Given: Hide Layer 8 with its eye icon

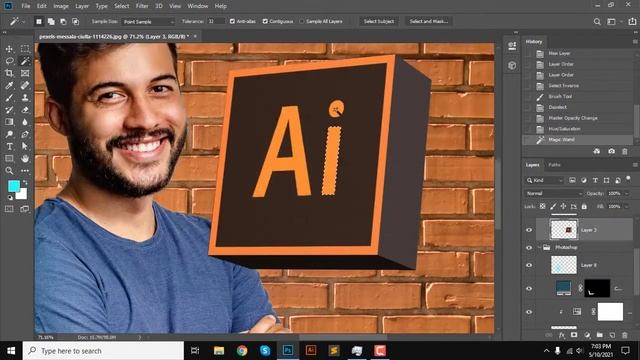Looking at the screenshot, I should pyautogui.click(x=529, y=265).
